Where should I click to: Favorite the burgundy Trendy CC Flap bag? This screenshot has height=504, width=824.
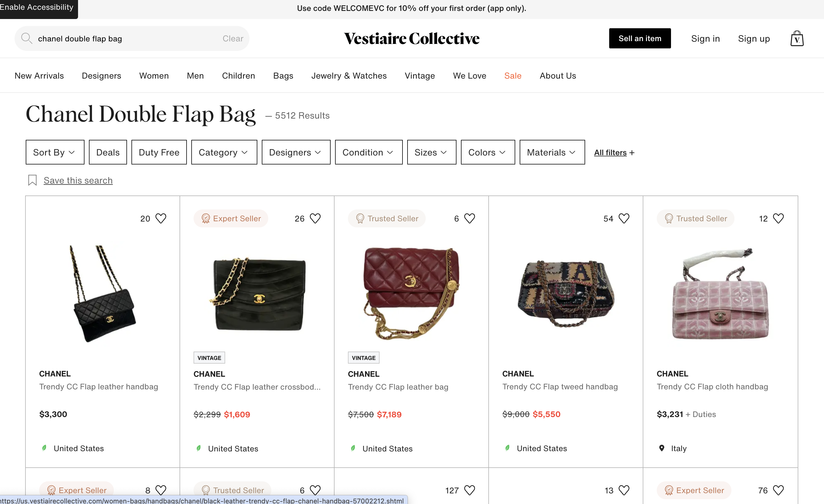click(x=470, y=218)
